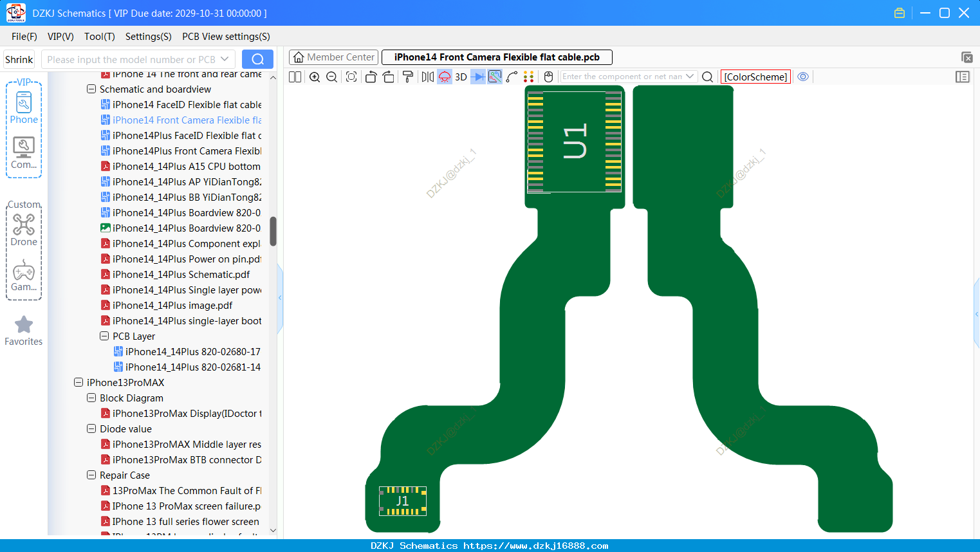Open the Computer category
Screen dimensions: 980x552
24,152
